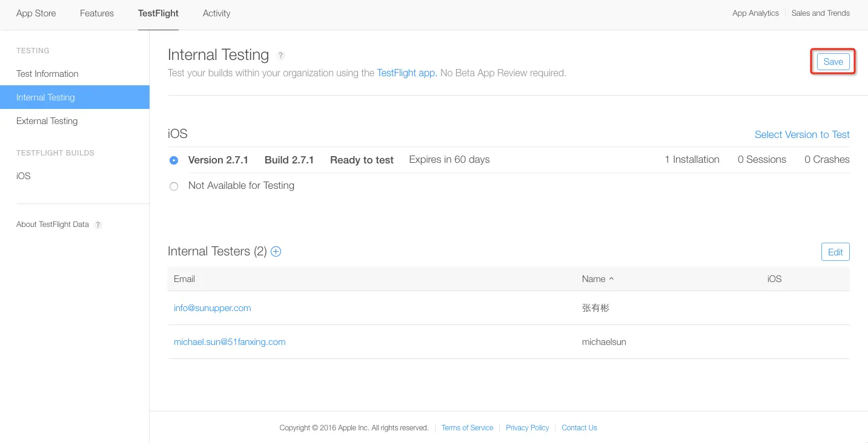
Task: Click info@sunupper.com email link
Action: [212, 308]
